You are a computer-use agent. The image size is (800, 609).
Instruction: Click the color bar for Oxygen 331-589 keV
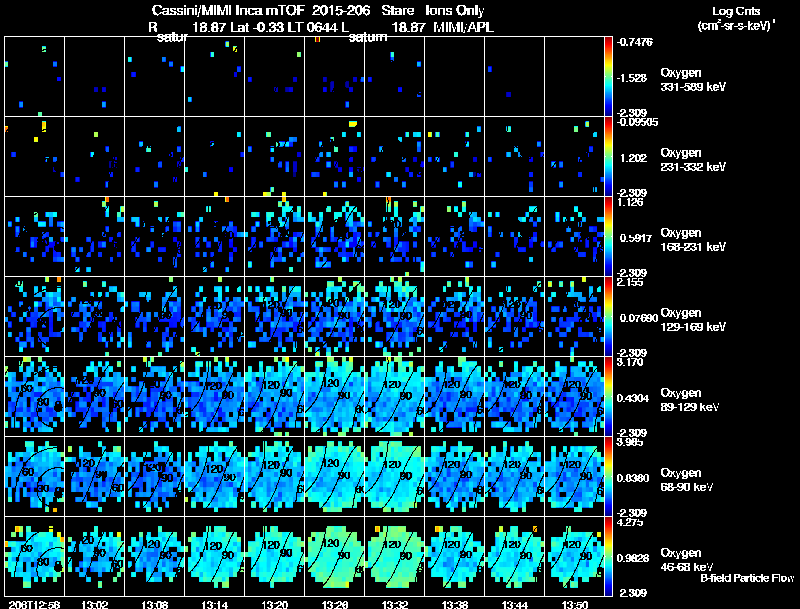point(609,76)
